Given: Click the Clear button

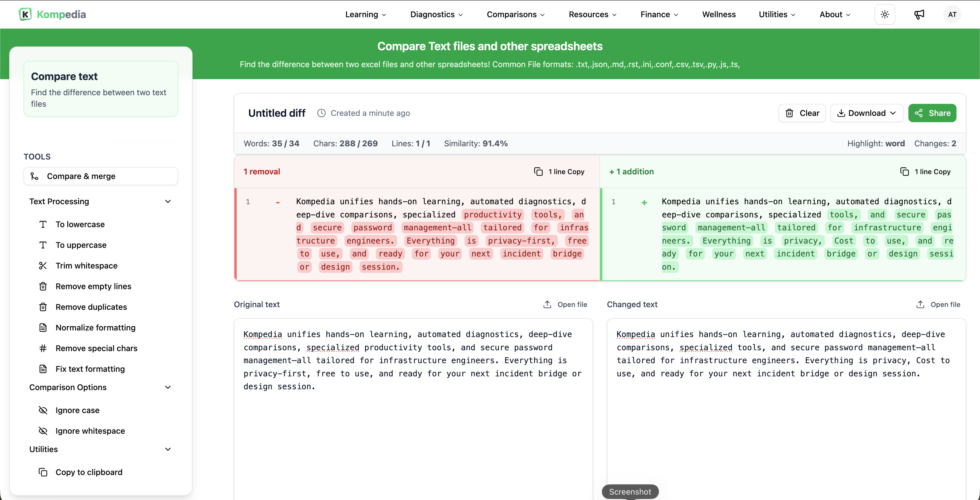Looking at the screenshot, I should click(801, 113).
